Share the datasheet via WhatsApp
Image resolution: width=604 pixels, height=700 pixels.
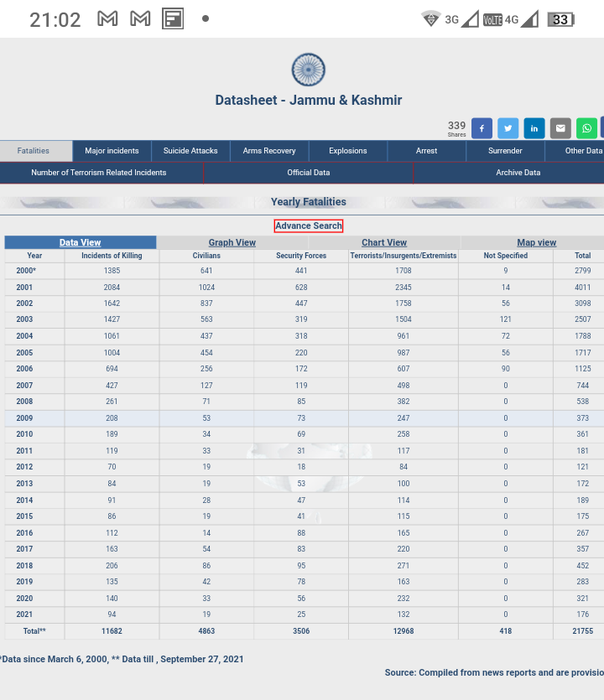pyautogui.click(x=586, y=128)
